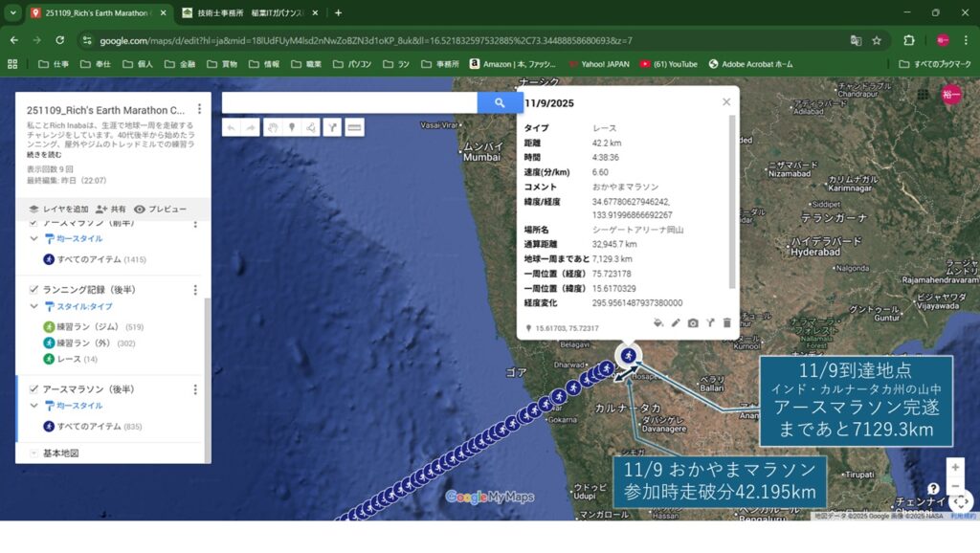Select the draw line tool

click(x=312, y=127)
